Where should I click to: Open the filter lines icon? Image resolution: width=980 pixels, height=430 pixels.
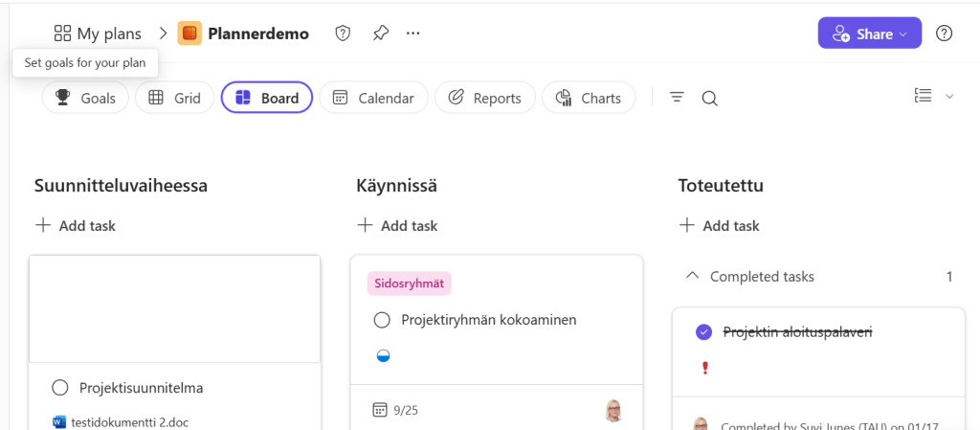click(677, 98)
